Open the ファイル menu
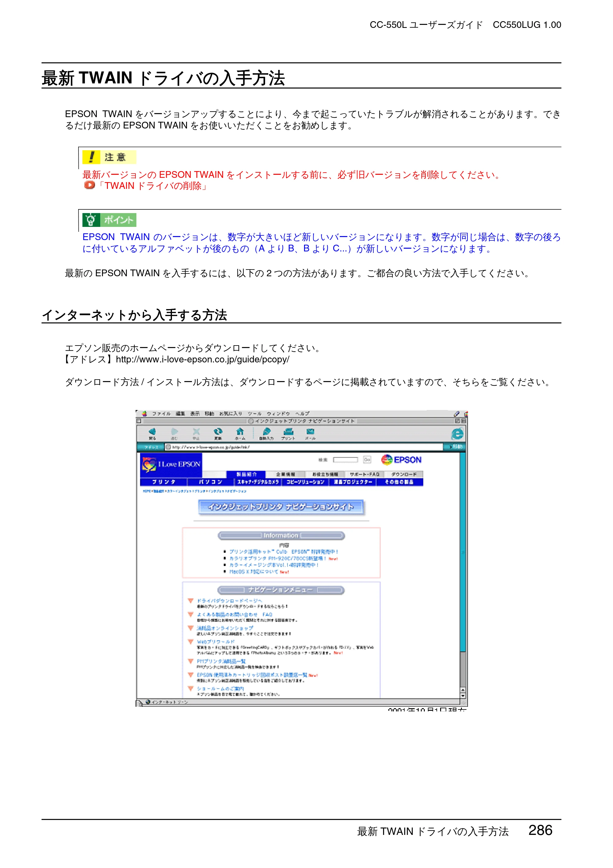613x868 pixels. point(162,414)
